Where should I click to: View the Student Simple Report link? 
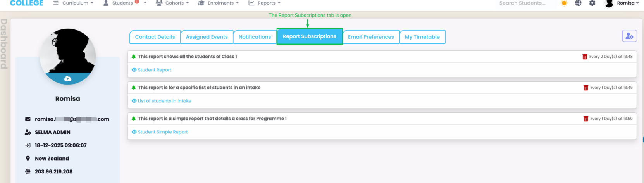point(162,132)
